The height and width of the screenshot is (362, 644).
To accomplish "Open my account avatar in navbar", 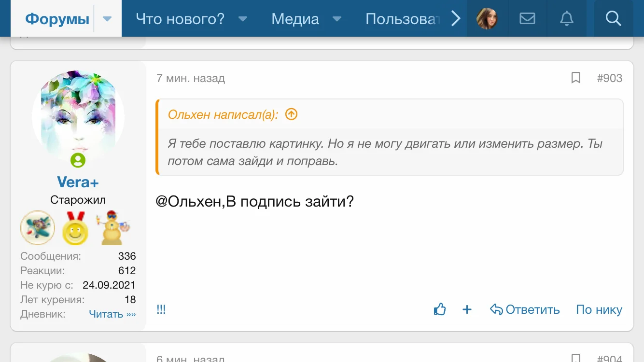I will click(x=487, y=18).
